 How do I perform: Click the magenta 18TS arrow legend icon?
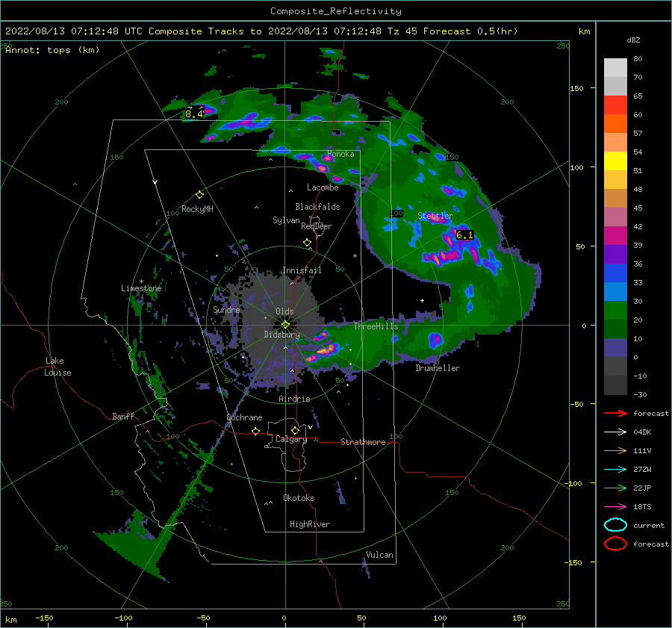pyautogui.click(x=615, y=507)
